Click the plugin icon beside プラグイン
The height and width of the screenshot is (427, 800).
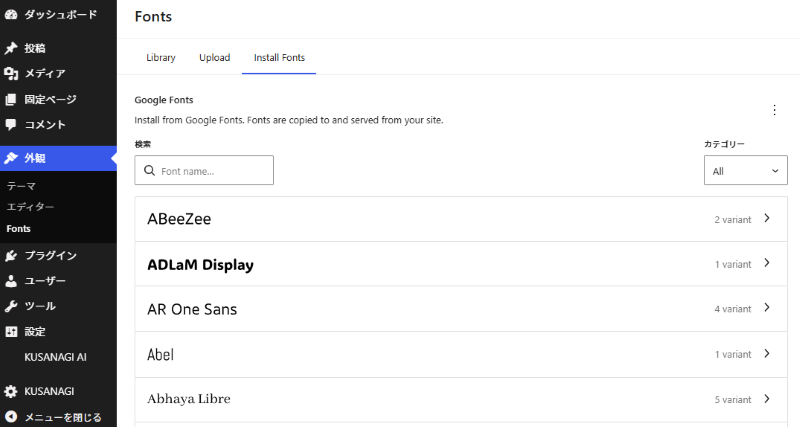pyautogui.click(x=11, y=255)
